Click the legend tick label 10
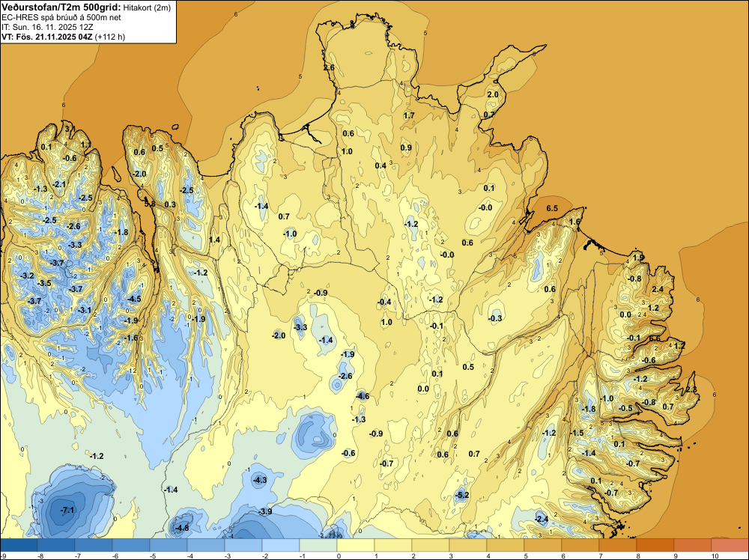 tap(715, 556)
